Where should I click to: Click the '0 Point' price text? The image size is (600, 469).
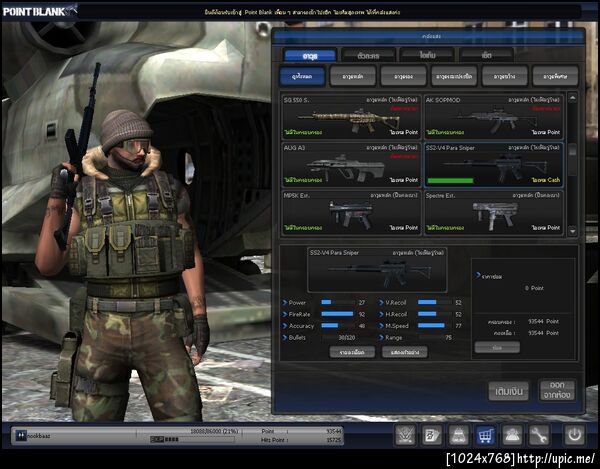pyautogui.click(x=534, y=288)
